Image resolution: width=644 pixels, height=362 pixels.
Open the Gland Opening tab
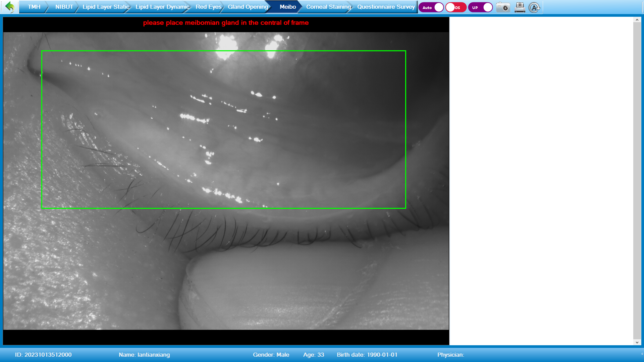(x=248, y=7)
